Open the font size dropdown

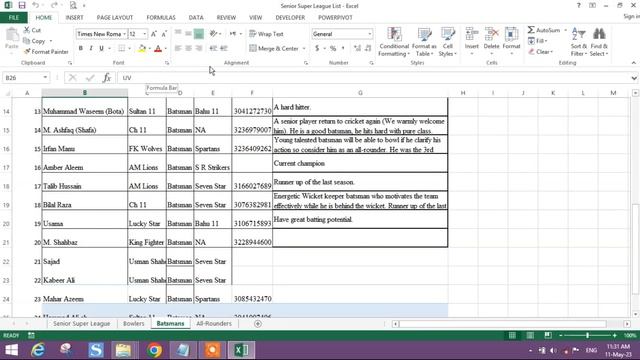click(x=144, y=34)
